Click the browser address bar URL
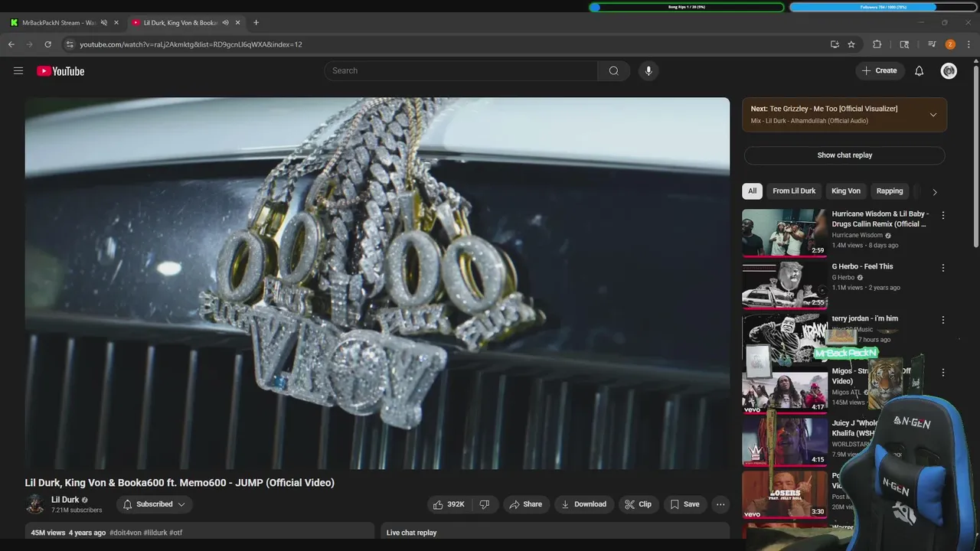This screenshot has height=551, width=980. [x=191, y=44]
